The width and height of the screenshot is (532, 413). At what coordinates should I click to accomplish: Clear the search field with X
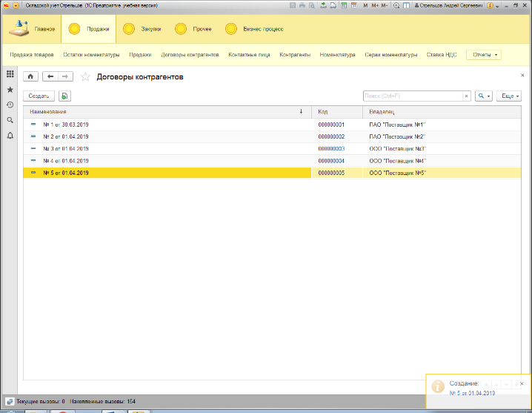[467, 96]
